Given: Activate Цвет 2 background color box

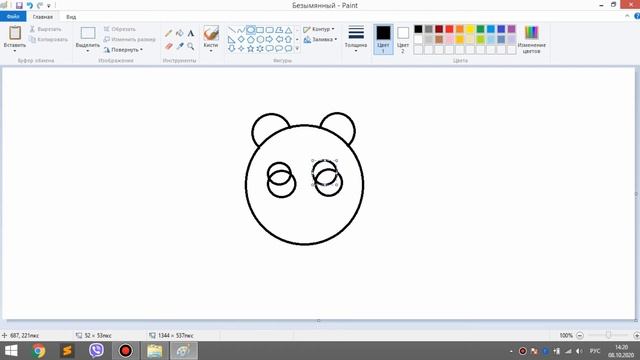Looking at the screenshot, I should click(x=403, y=39).
